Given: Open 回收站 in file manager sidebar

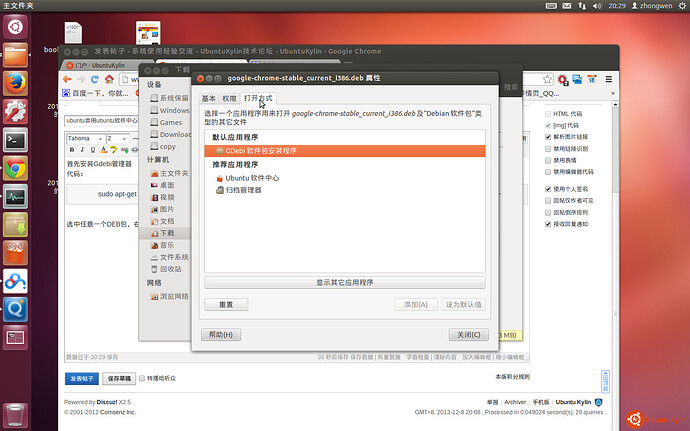Looking at the screenshot, I should pyautogui.click(x=165, y=269).
